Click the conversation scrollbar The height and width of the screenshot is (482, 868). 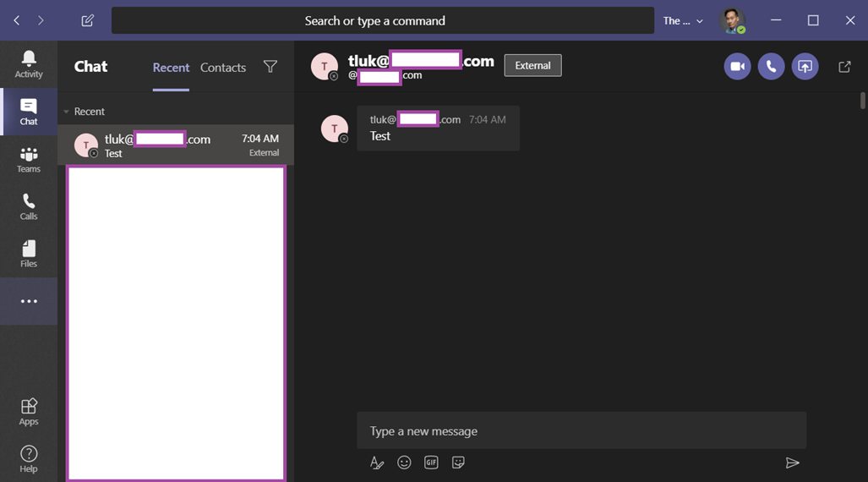(x=862, y=101)
